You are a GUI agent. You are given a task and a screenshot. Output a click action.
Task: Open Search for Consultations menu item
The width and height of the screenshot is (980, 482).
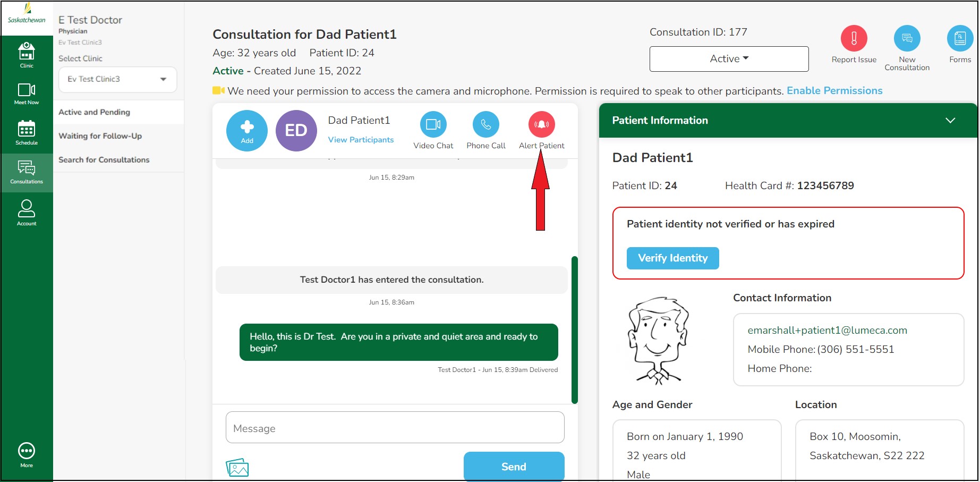(104, 160)
